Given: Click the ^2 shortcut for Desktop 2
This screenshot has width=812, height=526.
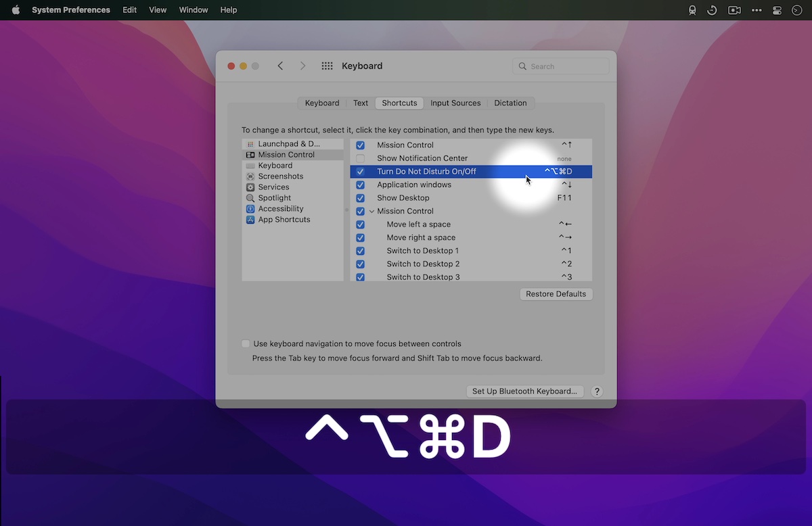Looking at the screenshot, I should [566, 264].
